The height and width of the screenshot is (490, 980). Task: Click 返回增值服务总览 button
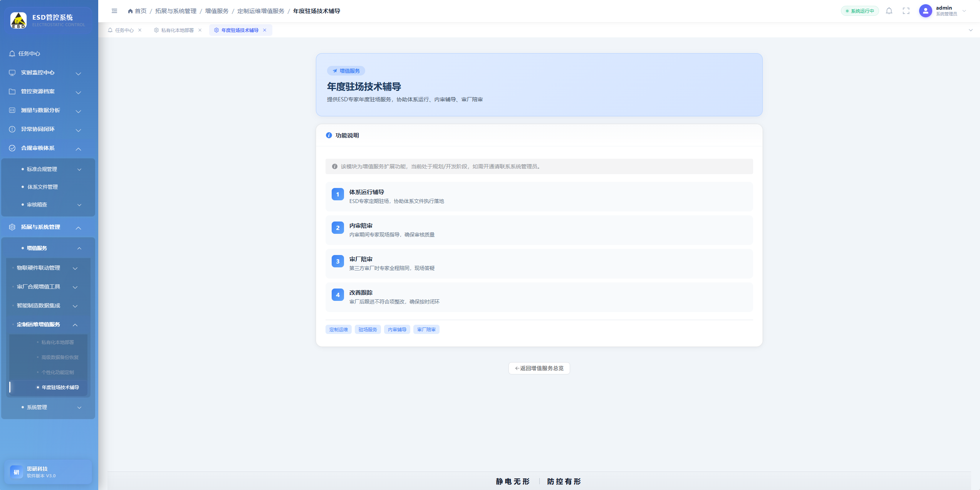click(539, 368)
